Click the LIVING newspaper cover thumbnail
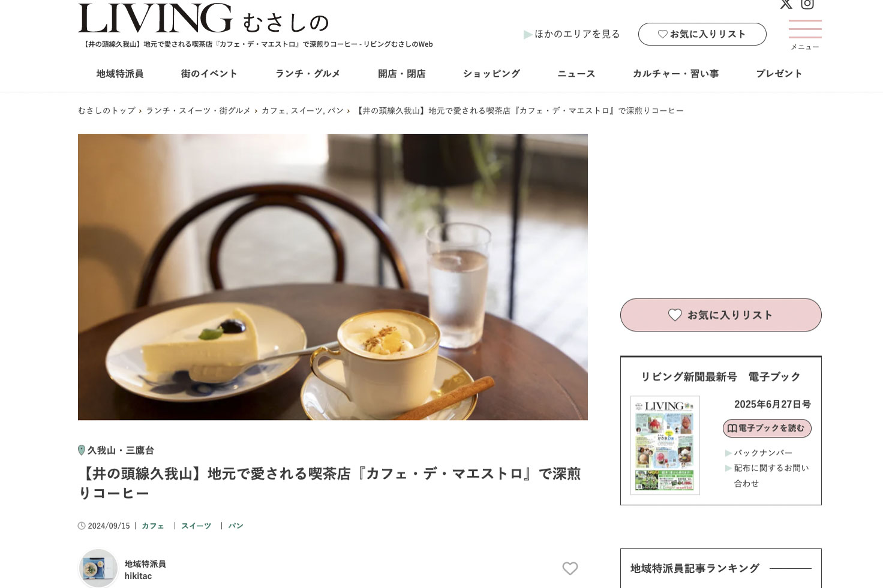The height and width of the screenshot is (588, 883). [x=665, y=445]
